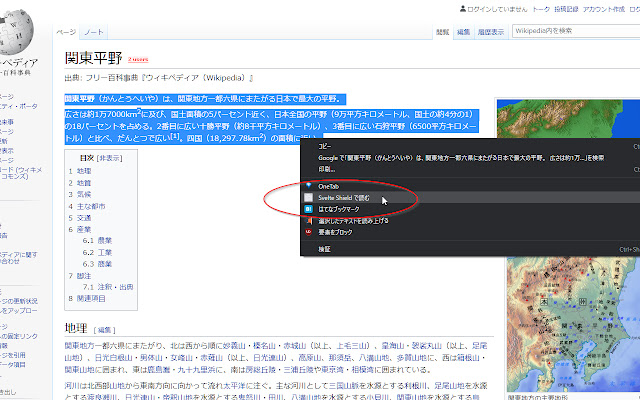Choose 印刷... from the context menu
The width and height of the screenshot is (640, 400).
coord(470,169)
